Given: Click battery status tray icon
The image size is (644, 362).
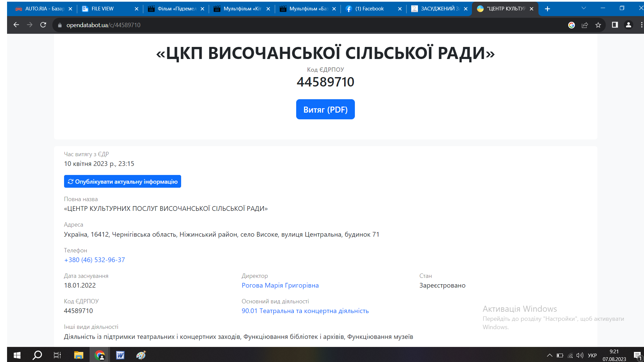Looking at the screenshot, I should pos(560,355).
